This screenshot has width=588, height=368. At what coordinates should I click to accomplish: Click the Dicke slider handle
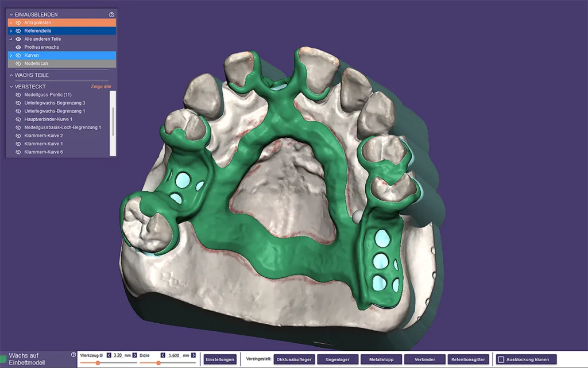click(x=158, y=363)
